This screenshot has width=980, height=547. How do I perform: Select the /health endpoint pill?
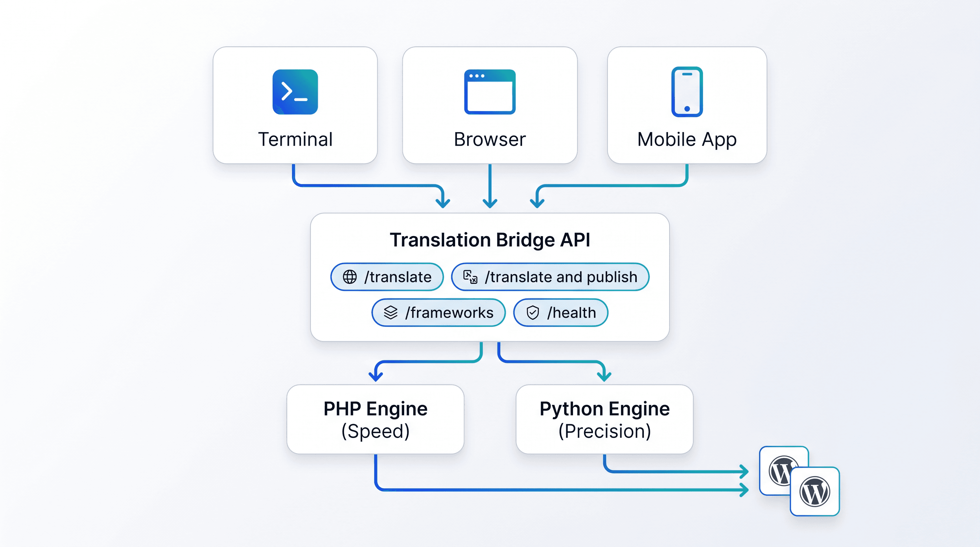pyautogui.click(x=561, y=313)
